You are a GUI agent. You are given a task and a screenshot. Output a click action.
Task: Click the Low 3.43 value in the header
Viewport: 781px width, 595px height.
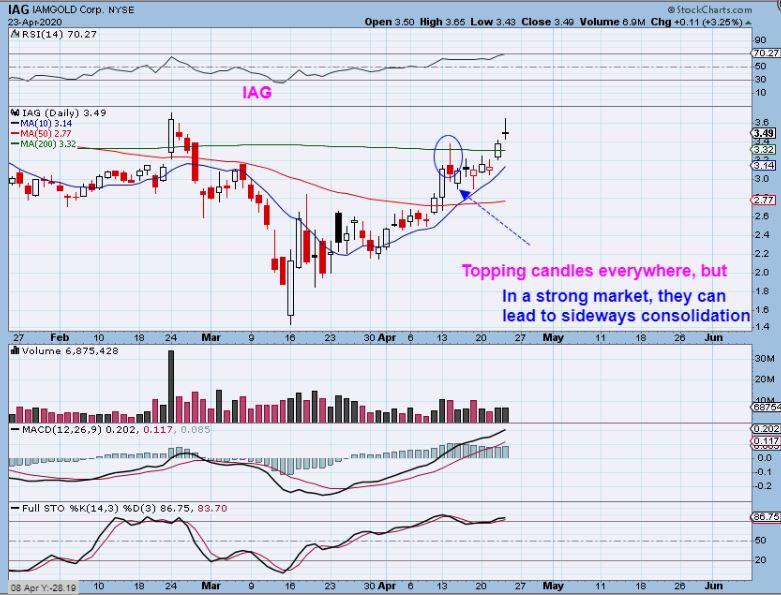pyautogui.click(x=493, y=22)
